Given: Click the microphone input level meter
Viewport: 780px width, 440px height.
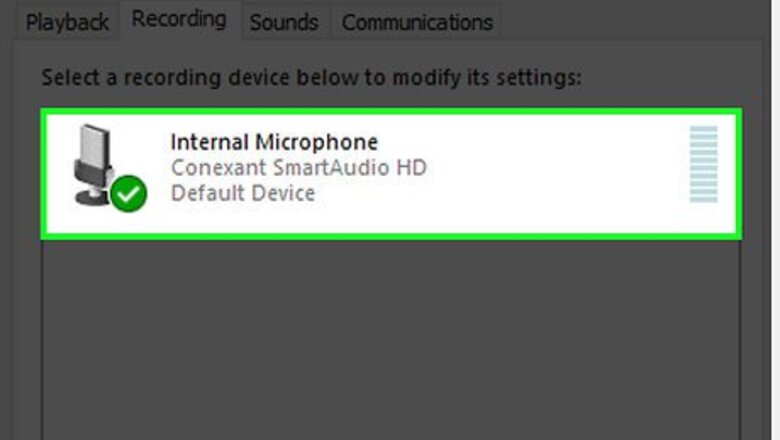Looking at the screenshot, I should (x=703, y=165).
